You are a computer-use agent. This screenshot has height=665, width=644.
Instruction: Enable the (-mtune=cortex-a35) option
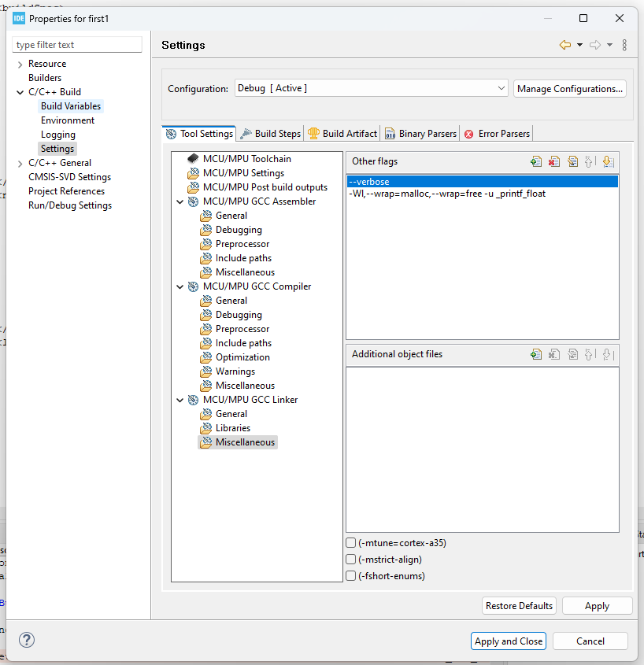[x=350, y=542]
